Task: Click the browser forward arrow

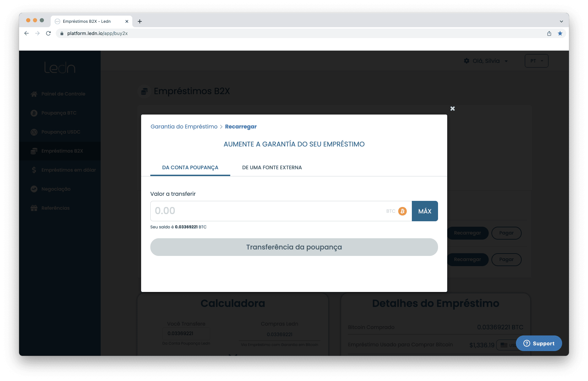Action: tap(37, 33)
